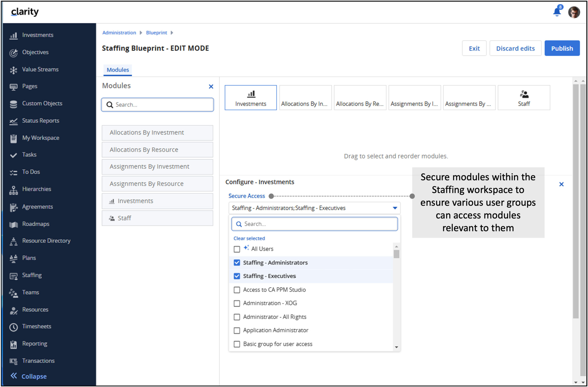Select Allocations By Resource list item

click(x=157, y=150)
